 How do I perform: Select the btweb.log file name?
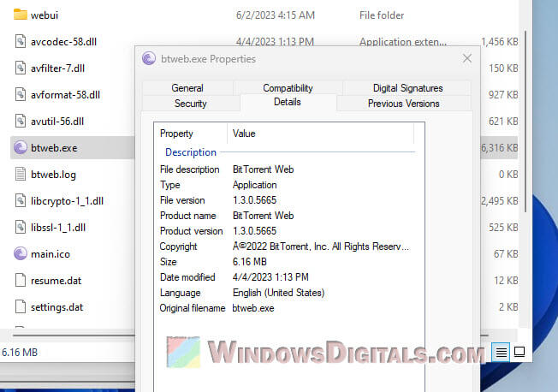pos(53,175)
